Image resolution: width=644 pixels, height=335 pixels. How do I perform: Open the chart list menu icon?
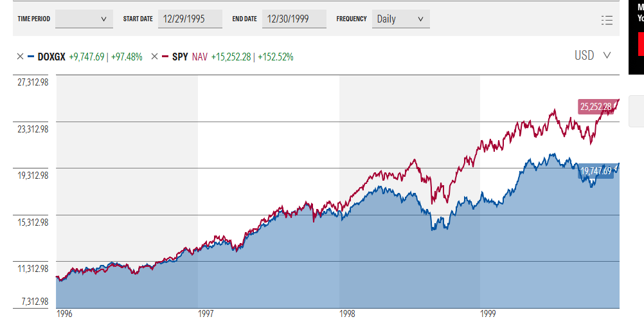pos(607,20)
